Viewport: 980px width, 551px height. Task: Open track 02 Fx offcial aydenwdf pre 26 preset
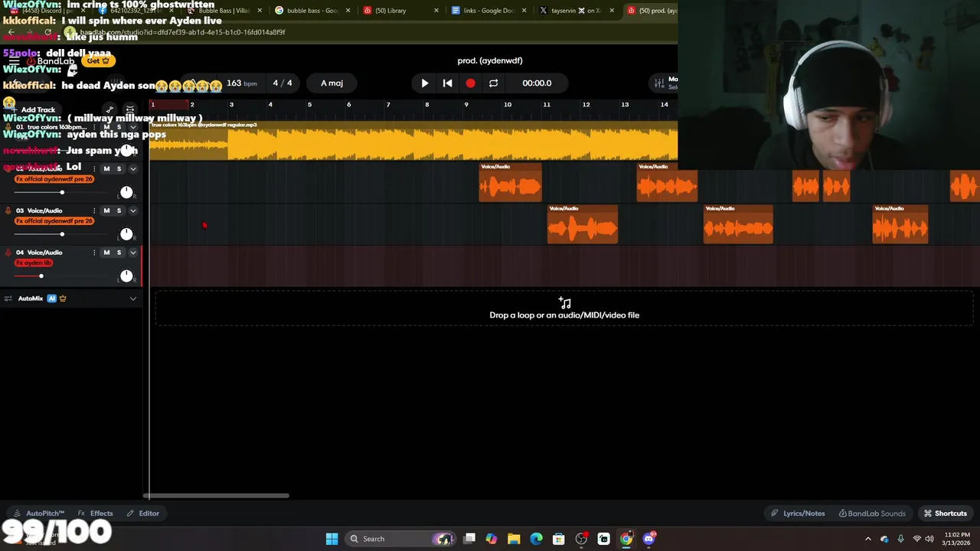click(x=54, y=179)
